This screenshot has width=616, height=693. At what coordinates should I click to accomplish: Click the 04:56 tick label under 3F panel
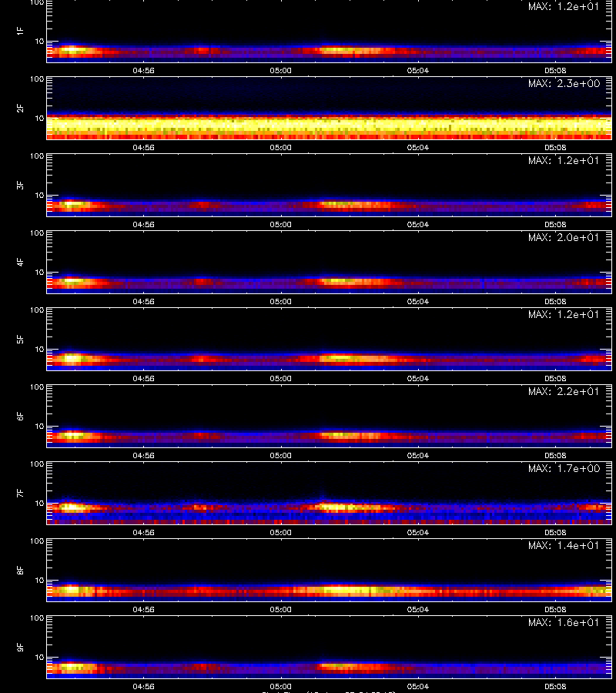[144, 224]
